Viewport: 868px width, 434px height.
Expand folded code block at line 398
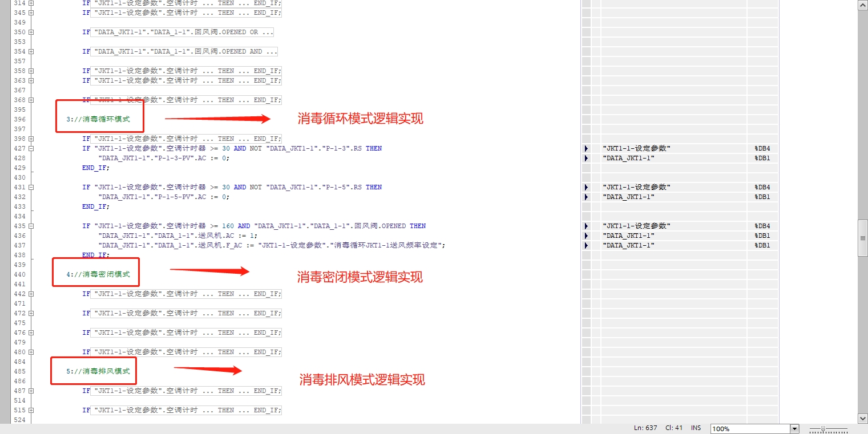(x=31, y=139)
